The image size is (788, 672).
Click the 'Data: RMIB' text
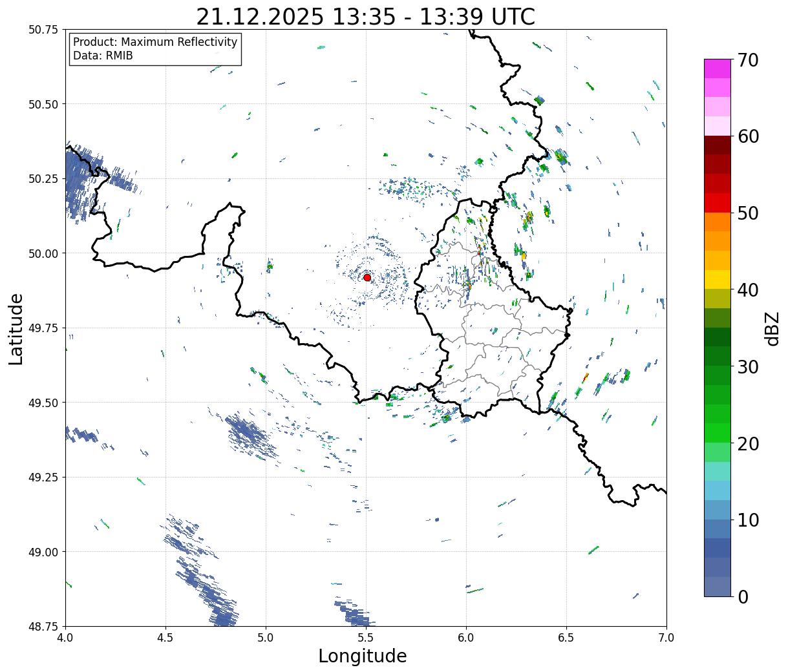(103, 56)
